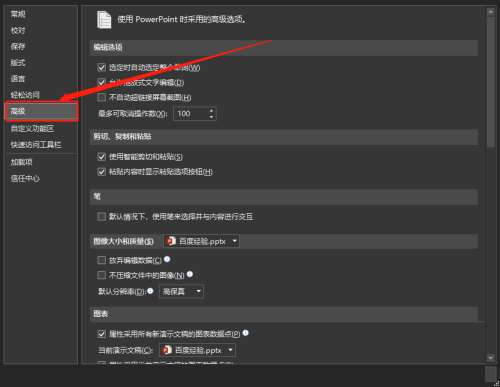Enable 放弃编辑数据 checkbox
This screenshot has width=500, height=387.
[102, 260]
